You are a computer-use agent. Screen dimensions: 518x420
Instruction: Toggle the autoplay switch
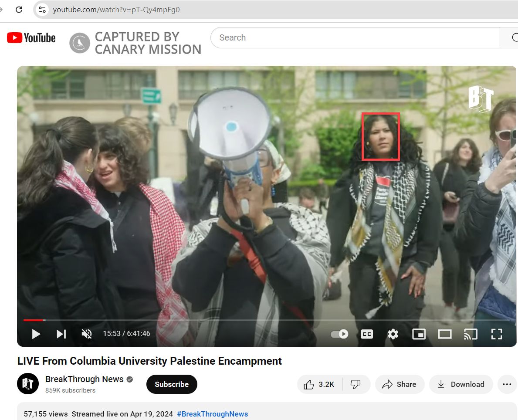[x=339, y=334]
